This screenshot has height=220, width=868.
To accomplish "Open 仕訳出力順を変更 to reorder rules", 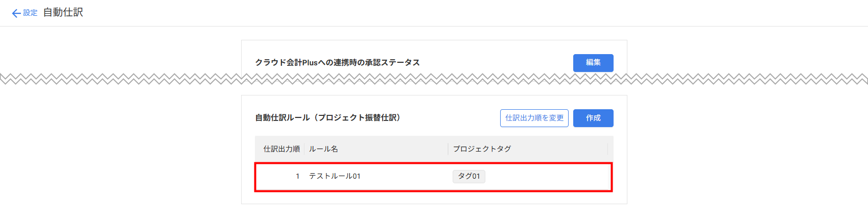I will coord(534,118).
